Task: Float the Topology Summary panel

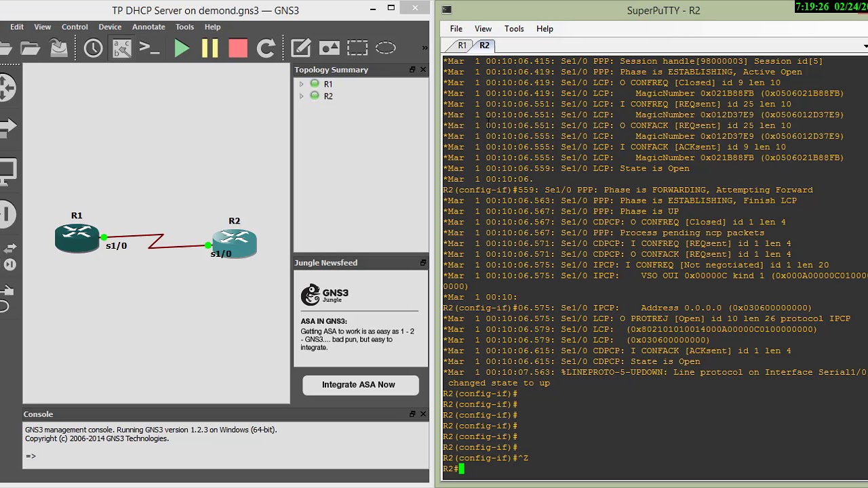Action: coord(412,70)
